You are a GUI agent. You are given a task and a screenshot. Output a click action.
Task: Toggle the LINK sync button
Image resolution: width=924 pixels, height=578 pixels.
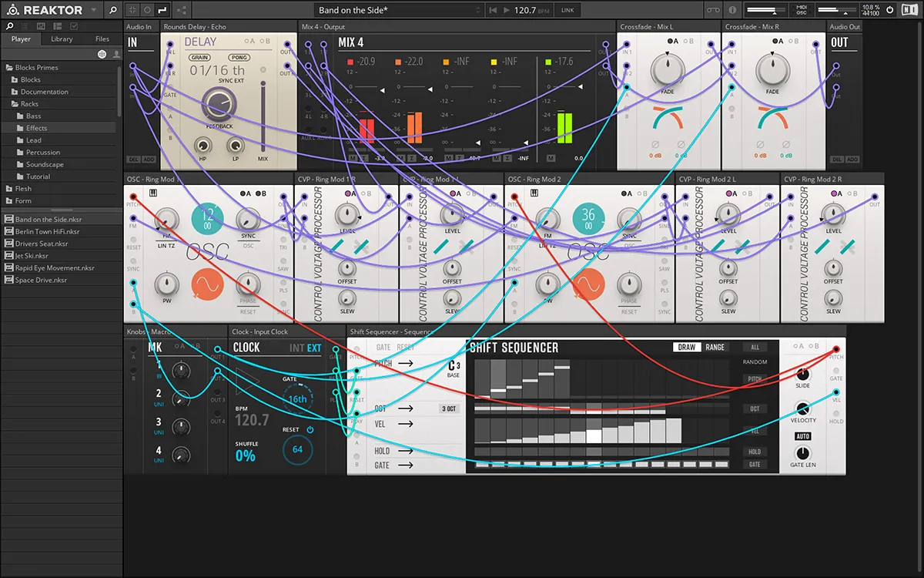pos(567,11)
